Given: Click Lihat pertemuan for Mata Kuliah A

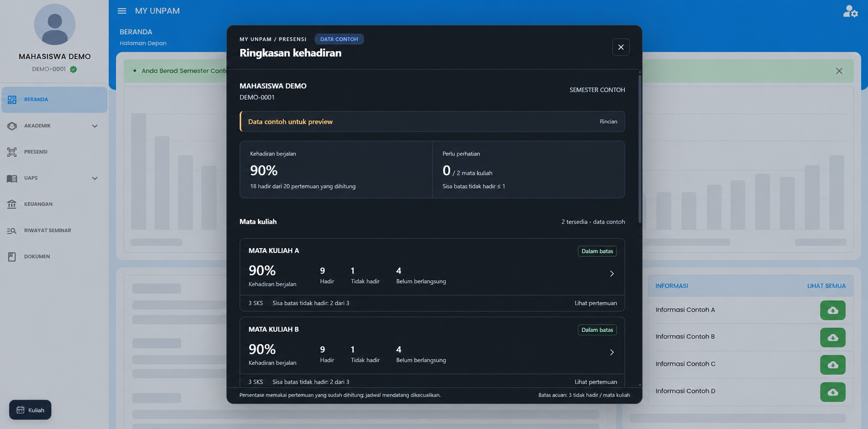Looking at the screenshot, I should pos(595,303).
